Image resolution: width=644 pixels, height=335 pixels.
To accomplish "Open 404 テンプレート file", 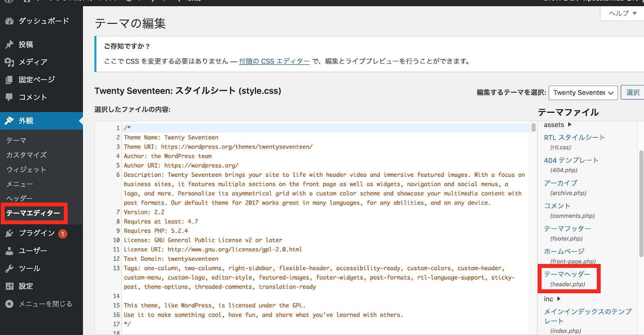I will (x=571, y=160).
